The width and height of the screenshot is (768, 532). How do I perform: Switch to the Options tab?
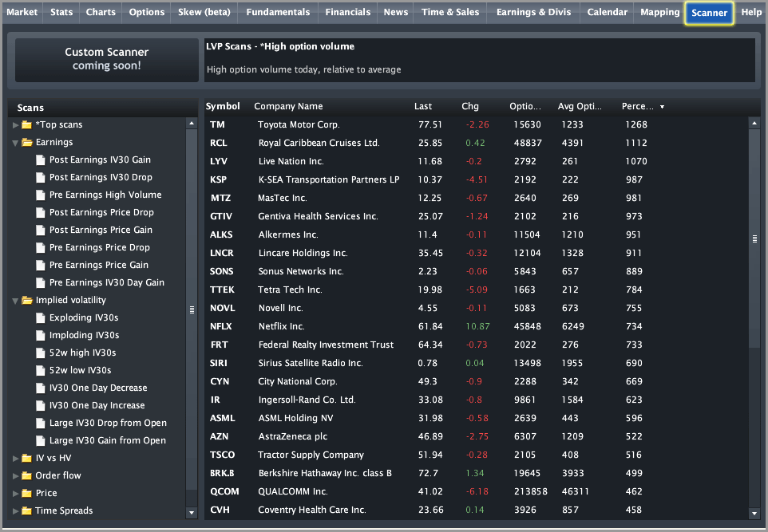tap(146, 12)
